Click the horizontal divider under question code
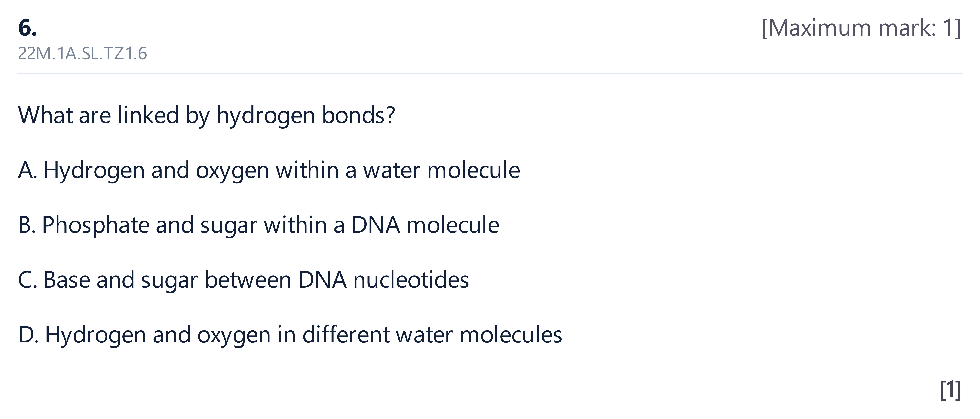 click(490, 73)
